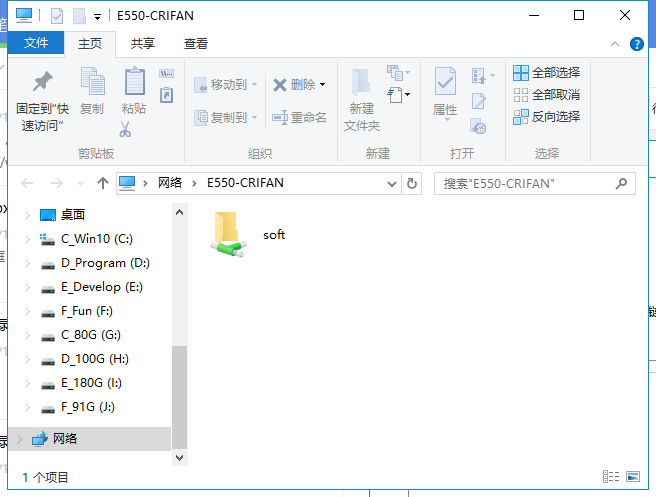Click the Back navigation arrow
Screen dimensions: 656x497
point(27,183)
